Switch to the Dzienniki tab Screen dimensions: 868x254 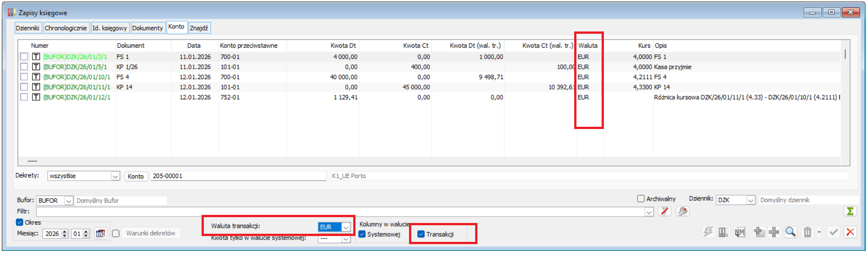point(27,28)
